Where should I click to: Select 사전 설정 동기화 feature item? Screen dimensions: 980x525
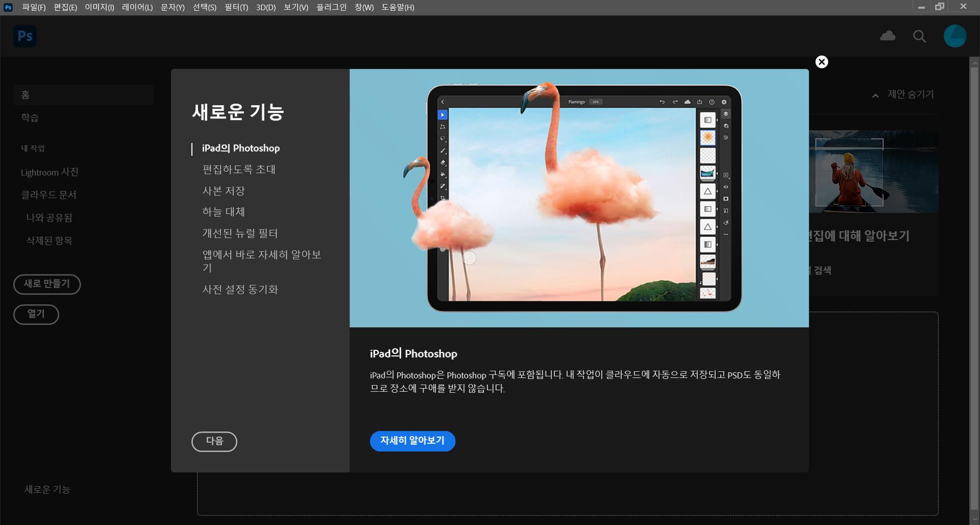(240, 290)
